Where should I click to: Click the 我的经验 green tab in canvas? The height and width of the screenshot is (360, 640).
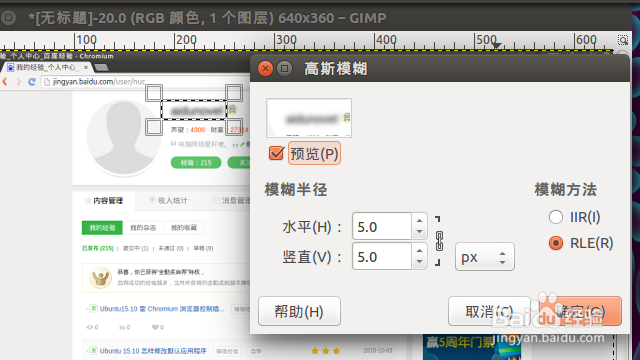(x=102, y=227)
